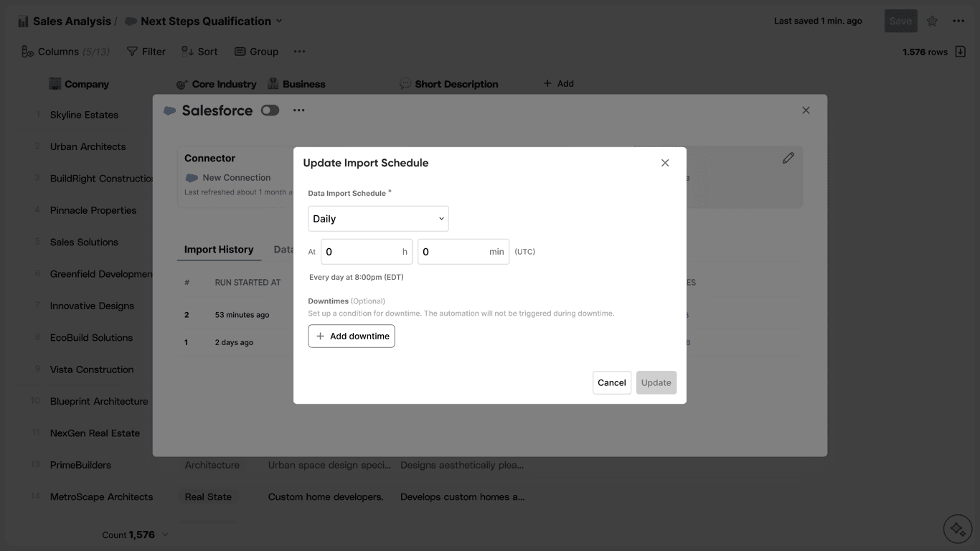Click the Update button
Screen dimensions: 980x551
click(x=656, y=382)
